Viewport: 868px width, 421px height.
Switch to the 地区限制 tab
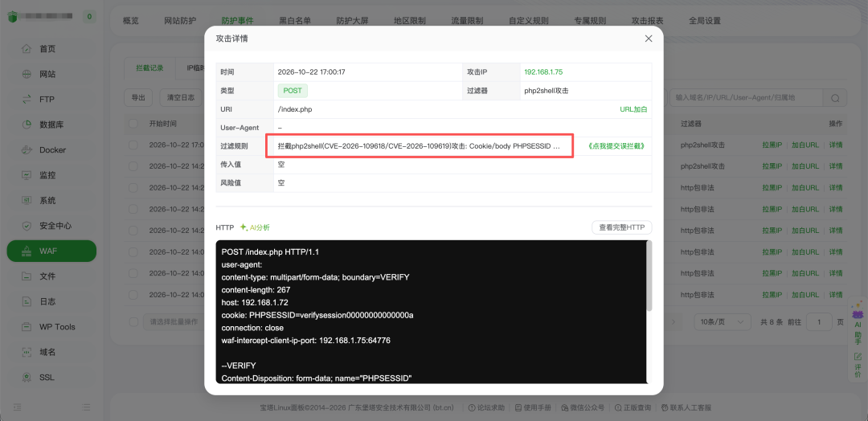(410, 21)
